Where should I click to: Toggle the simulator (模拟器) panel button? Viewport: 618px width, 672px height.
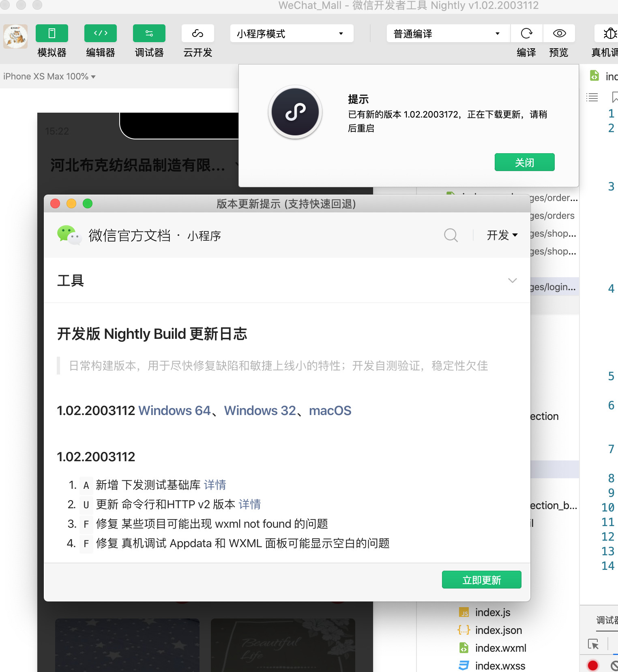[x=52, y=33]
